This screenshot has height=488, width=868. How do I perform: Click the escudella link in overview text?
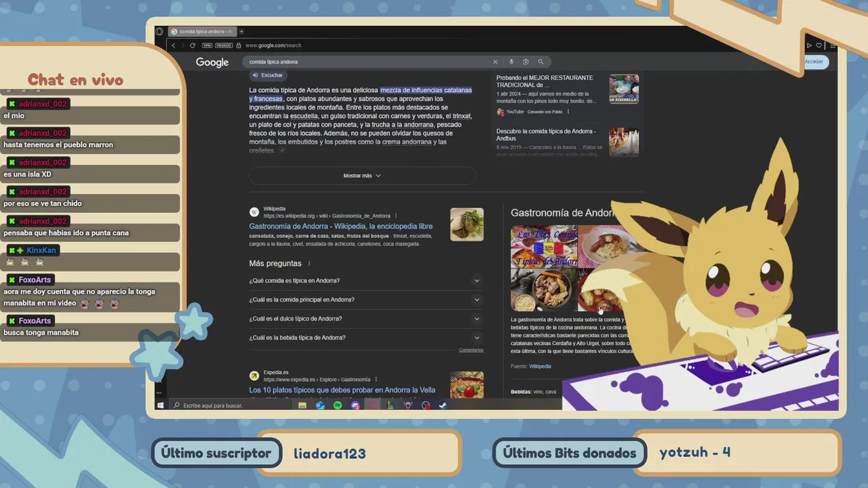[x=304, y=117]
